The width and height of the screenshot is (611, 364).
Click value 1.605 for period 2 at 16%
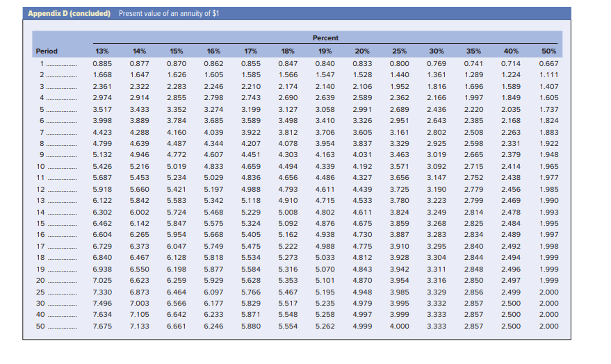[x=213, y=75]
